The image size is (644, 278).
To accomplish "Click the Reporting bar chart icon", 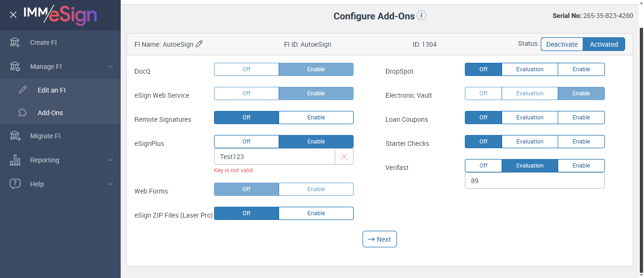I will (15, 160).
